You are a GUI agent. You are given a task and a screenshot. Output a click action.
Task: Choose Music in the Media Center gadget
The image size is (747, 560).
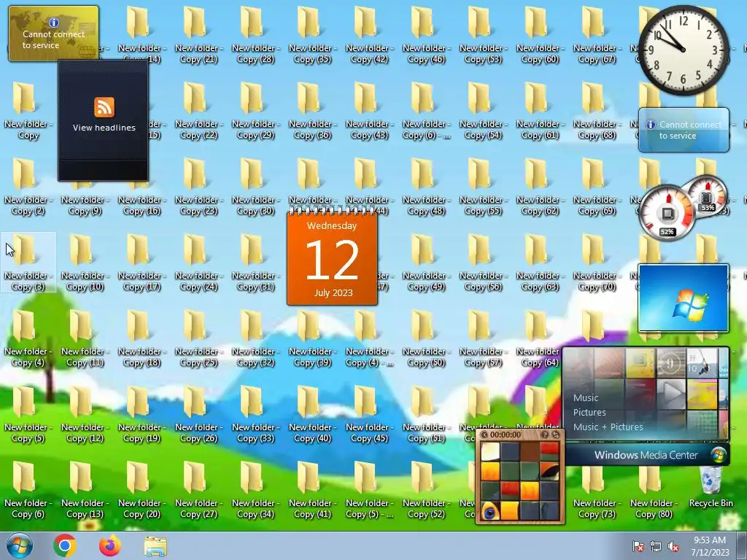coord(586,397)
